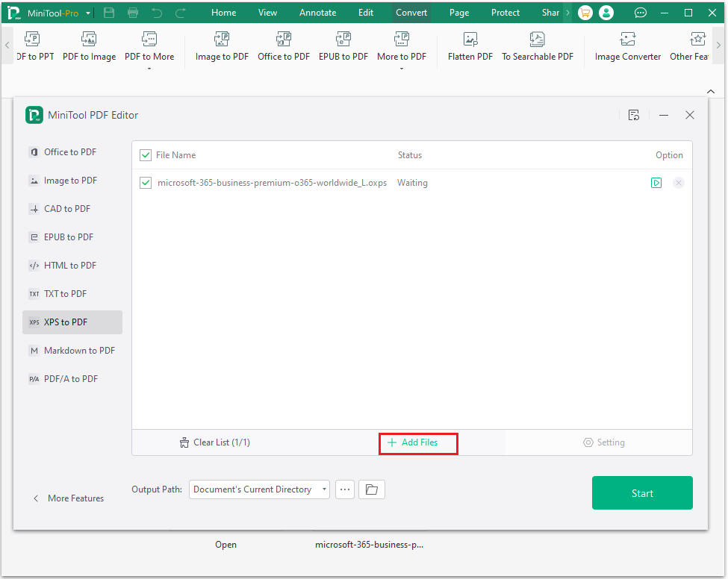This screenshot has height=579, width=728.
Task: Move the ribbon toolbar right with chevron
Action: pyautogui.click(x=718, y=46)
